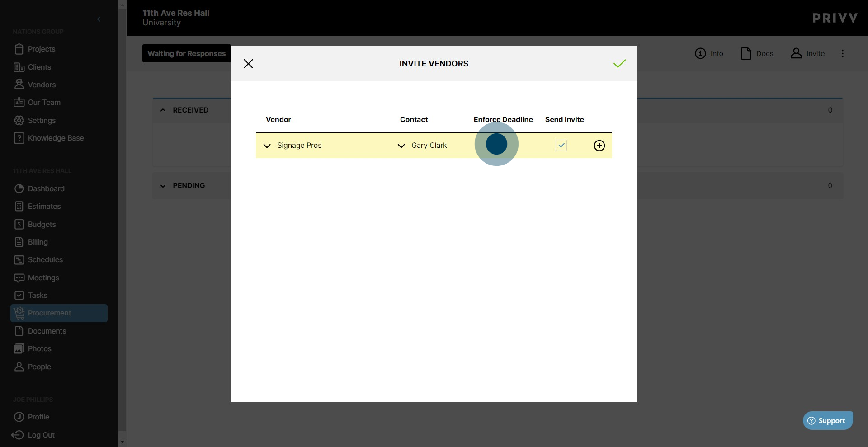Click the Our Team ID card icon
868x447 pixels.
pos(19,102)
